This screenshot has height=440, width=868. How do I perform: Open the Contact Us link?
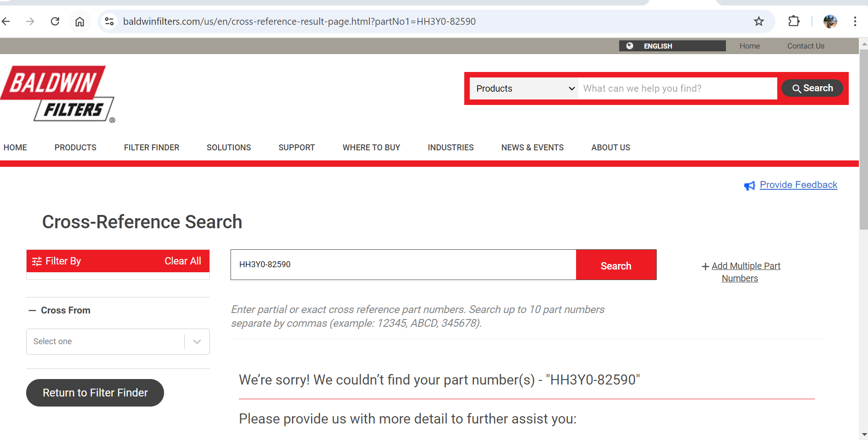tap(806, 46)
